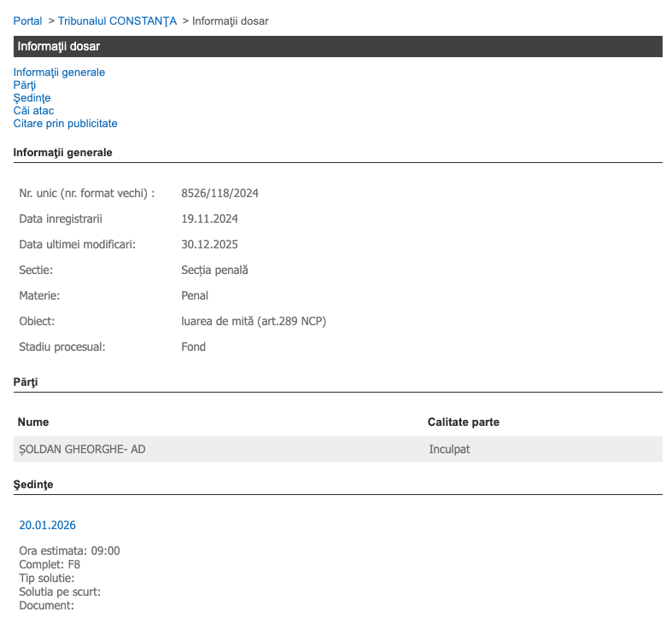Open the Şedinţe navigation link
672x635 pixels.
[32, 98]
